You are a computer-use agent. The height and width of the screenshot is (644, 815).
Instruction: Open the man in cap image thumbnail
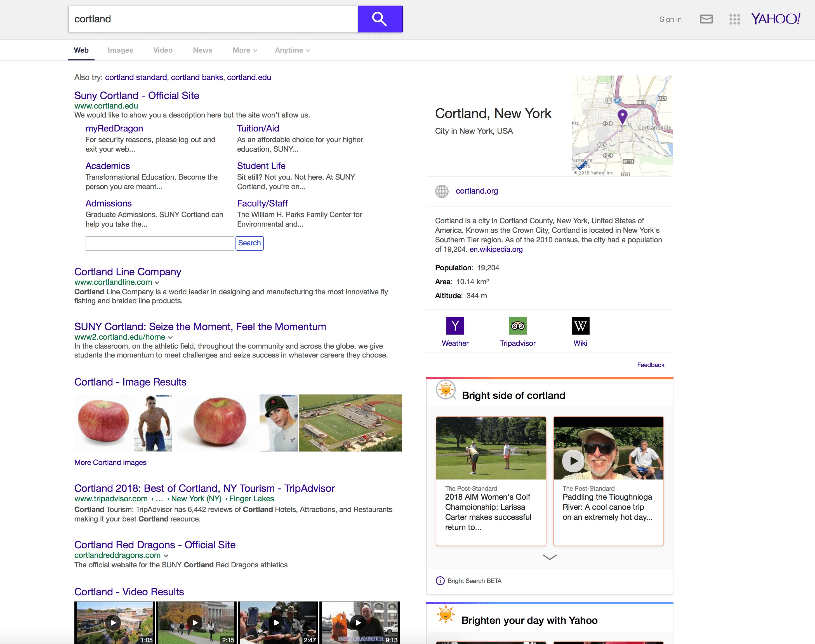(x=279, y=423)
